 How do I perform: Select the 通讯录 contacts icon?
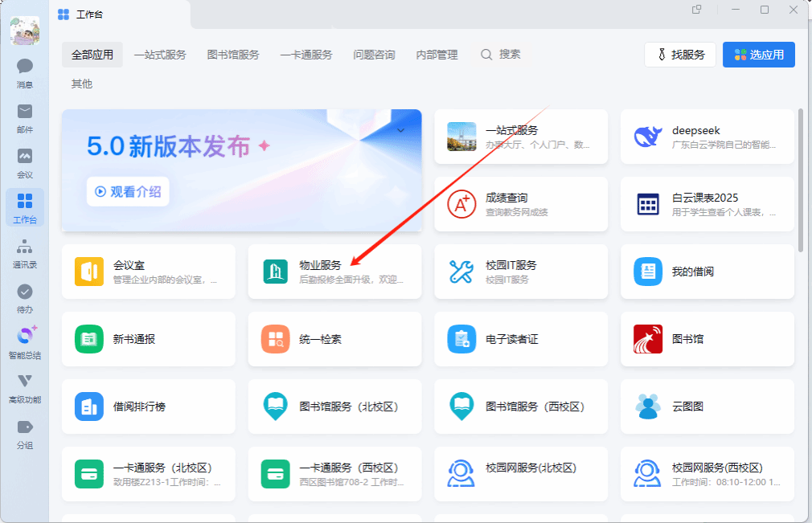(25, 247)
